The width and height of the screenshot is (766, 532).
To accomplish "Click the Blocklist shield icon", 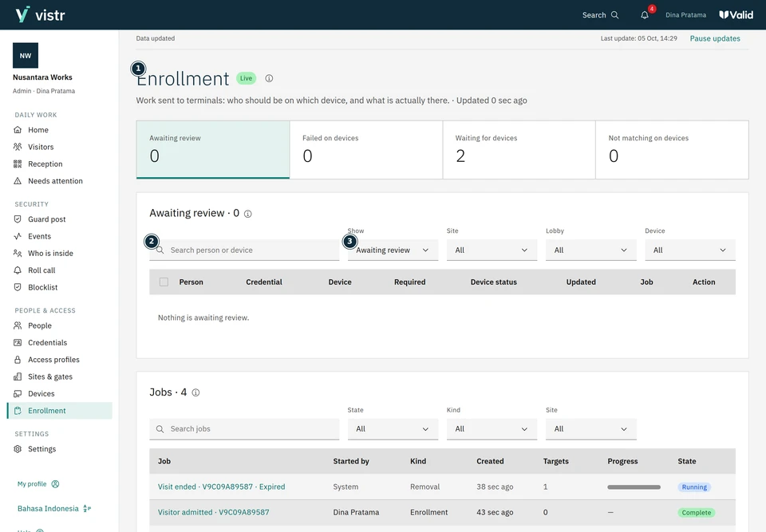I will click(18, 287).
